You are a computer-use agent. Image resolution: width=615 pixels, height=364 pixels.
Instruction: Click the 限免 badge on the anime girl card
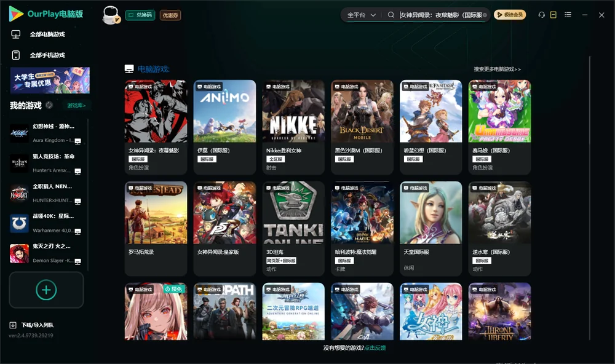[x=173, y=289]
